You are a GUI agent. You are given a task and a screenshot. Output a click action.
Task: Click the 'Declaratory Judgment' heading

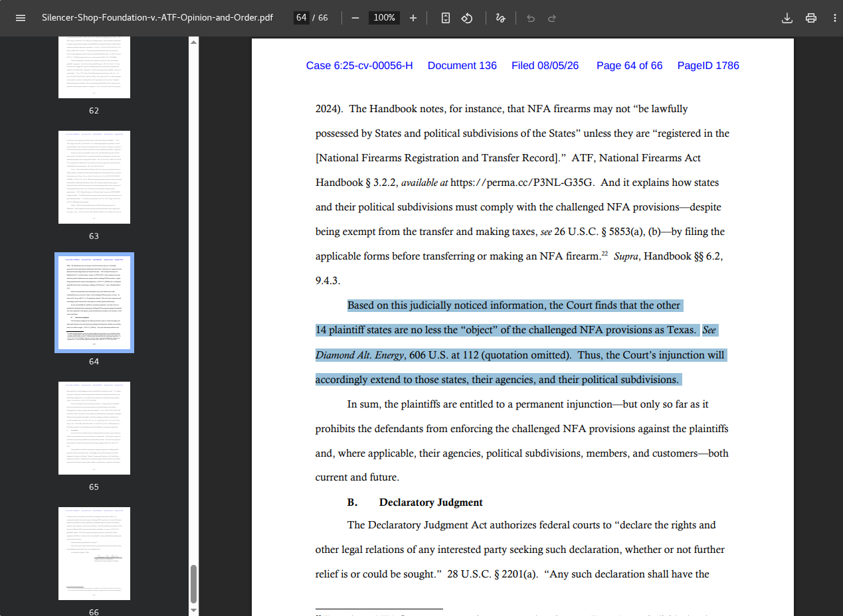pos(431,502)
